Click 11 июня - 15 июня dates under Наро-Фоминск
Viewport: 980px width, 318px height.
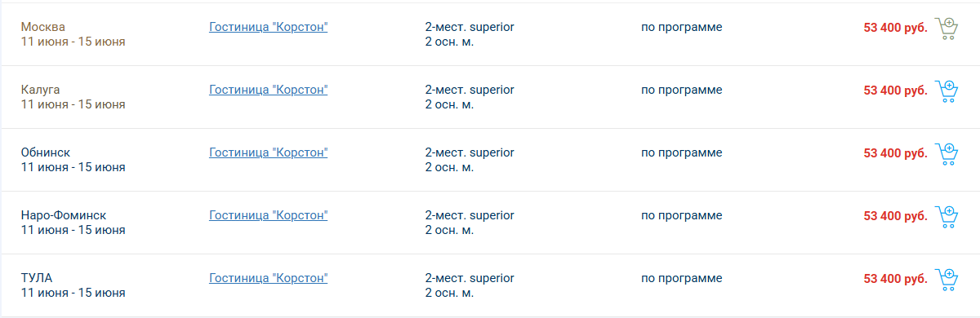point(73,230)
